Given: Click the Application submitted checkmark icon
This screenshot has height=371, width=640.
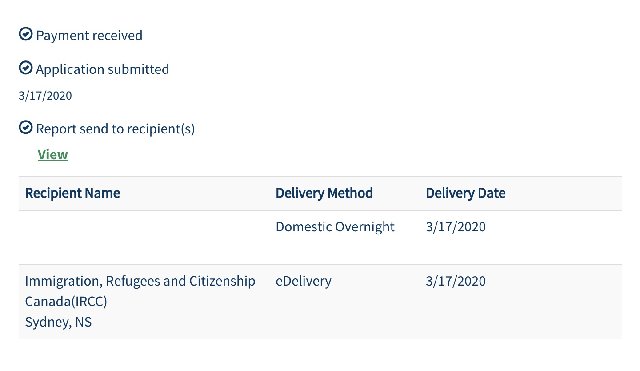Looking at the screenshot, I should (x=25, y=68).
